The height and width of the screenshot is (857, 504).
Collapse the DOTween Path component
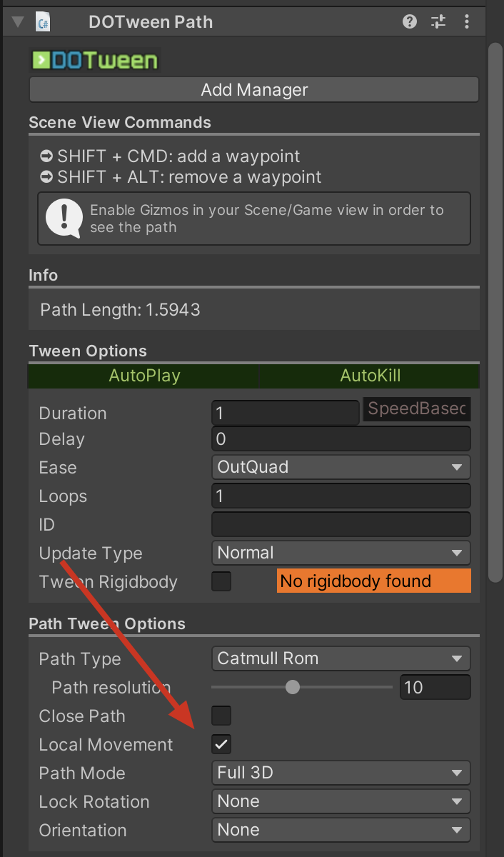point(17,21)
